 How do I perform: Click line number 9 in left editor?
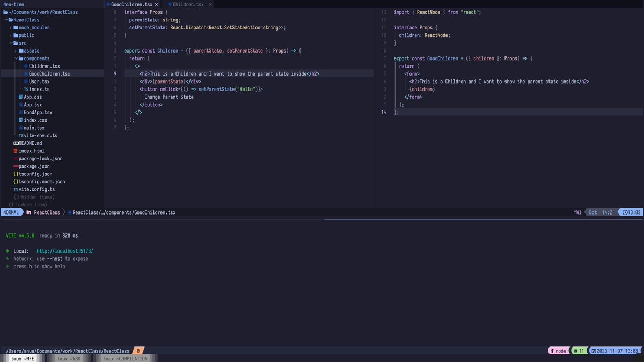115,74
